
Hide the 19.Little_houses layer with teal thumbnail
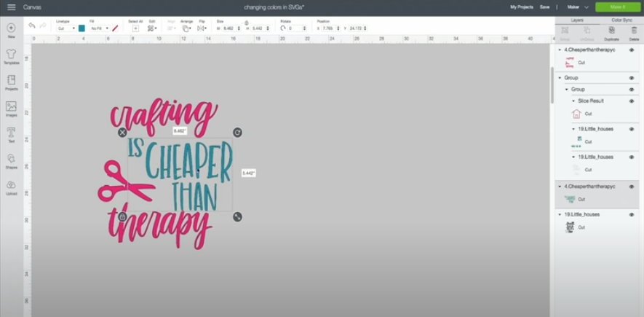click(632, 129)
